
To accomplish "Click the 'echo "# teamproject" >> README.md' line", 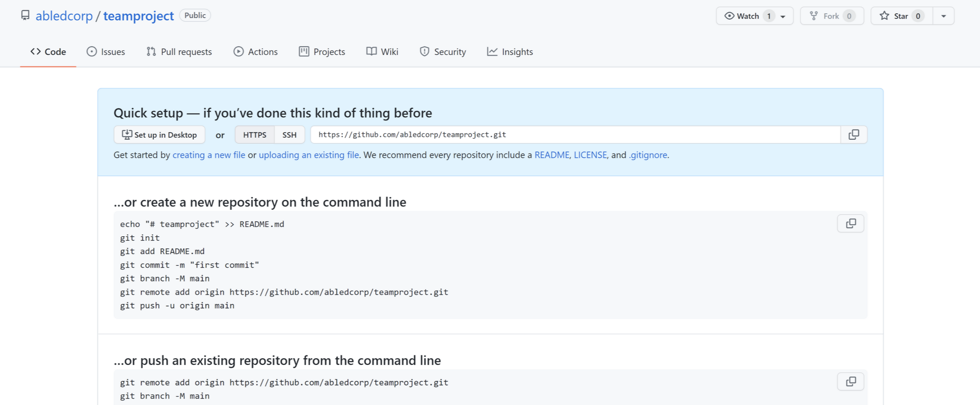I will pos(202,224).
